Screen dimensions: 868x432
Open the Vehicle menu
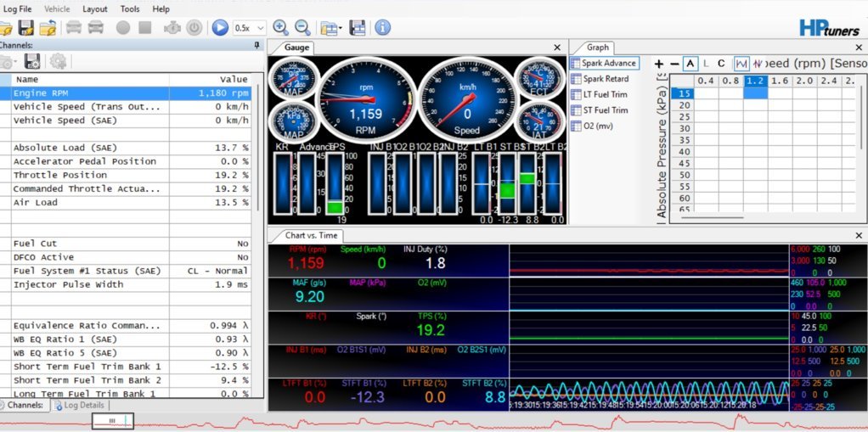pos(57,8)
